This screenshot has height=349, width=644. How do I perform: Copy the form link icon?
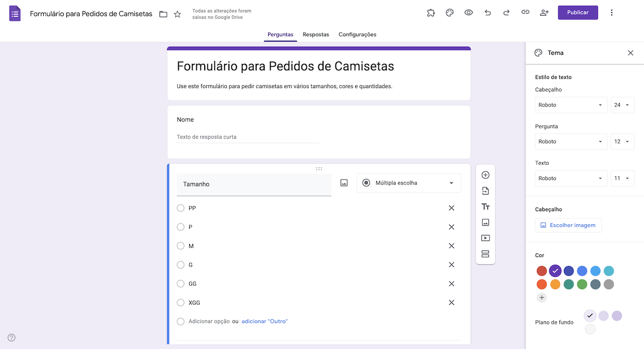point(525,12)
